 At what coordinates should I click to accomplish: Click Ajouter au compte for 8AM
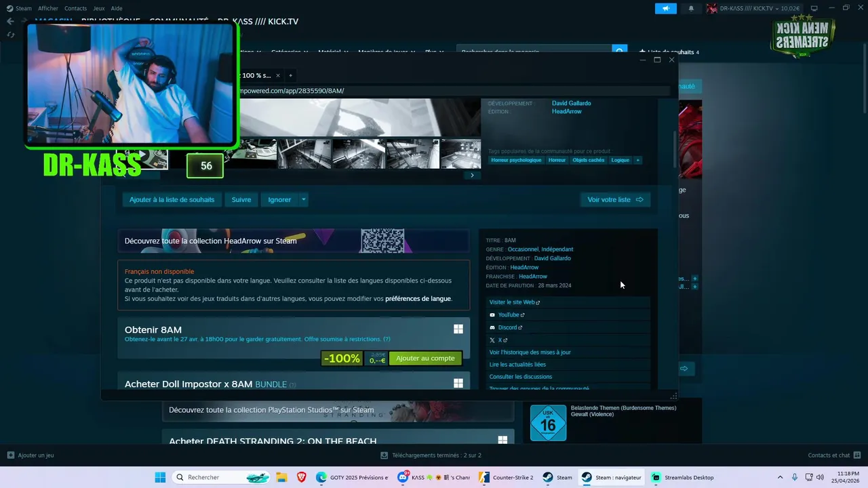click(425, 358)
